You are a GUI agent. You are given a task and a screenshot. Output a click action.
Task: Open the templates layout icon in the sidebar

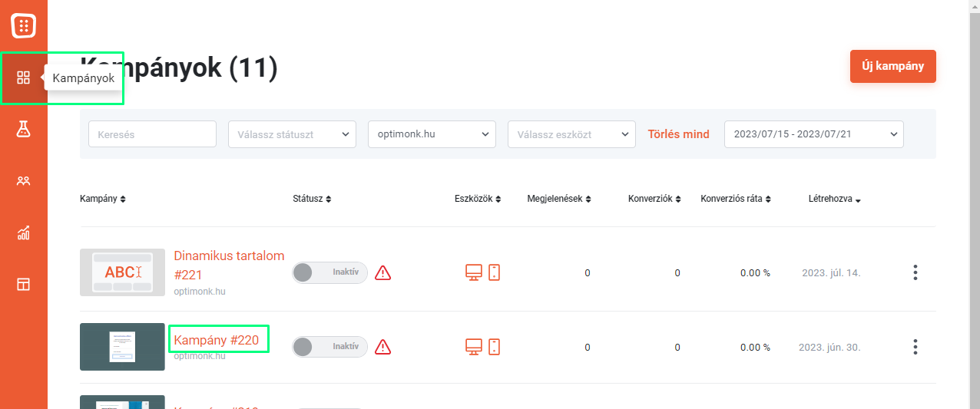24,284
